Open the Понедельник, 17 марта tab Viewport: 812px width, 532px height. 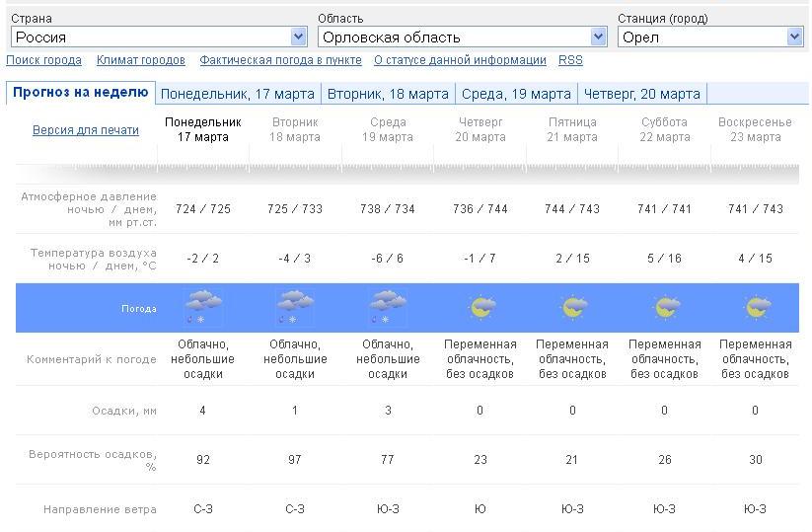click(x=237, y=94)
